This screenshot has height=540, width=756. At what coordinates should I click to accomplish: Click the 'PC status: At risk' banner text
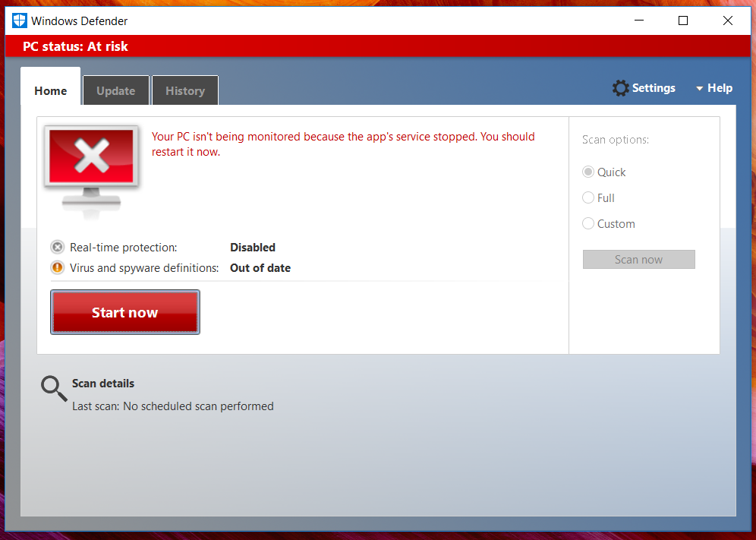[x=75, y=46]
